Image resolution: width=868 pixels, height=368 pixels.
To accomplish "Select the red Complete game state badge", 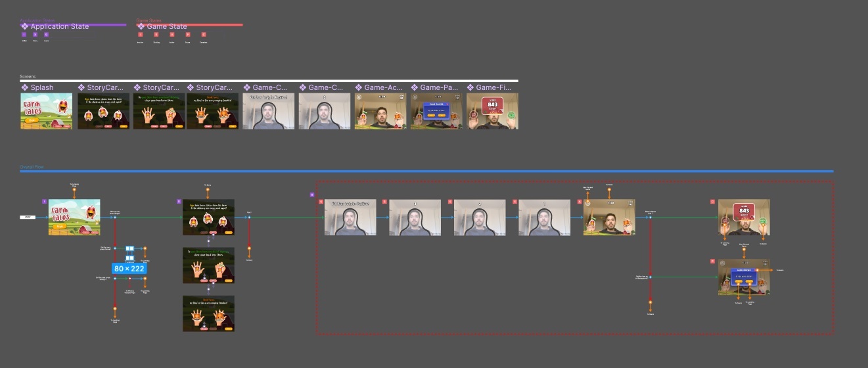I will pos(204,34).
